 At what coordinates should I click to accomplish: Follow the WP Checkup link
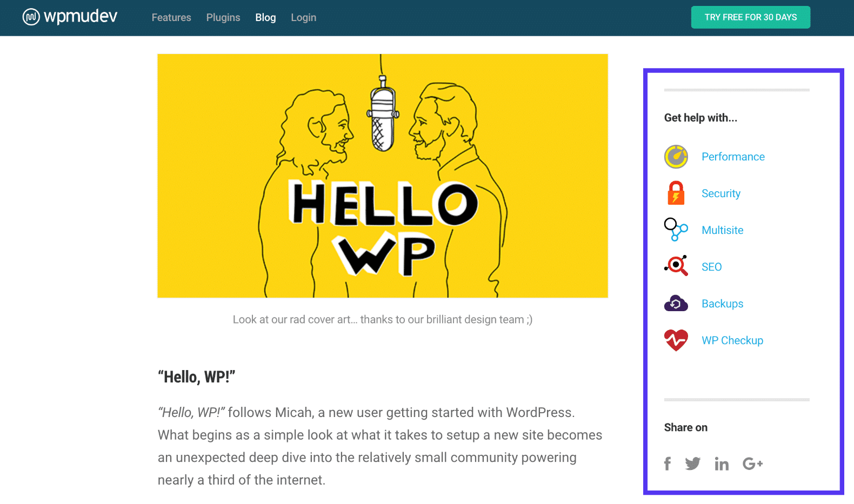pyautogui.click(x=732, y=340)
